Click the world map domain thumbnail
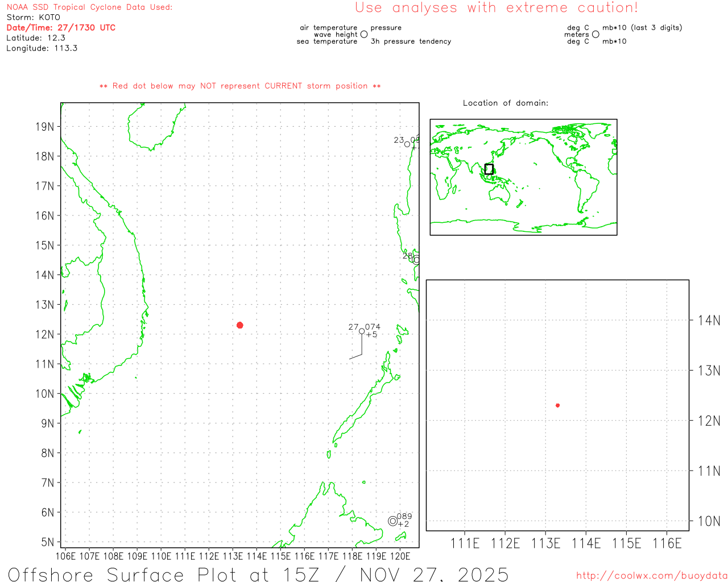 click(x=523, y=177)
